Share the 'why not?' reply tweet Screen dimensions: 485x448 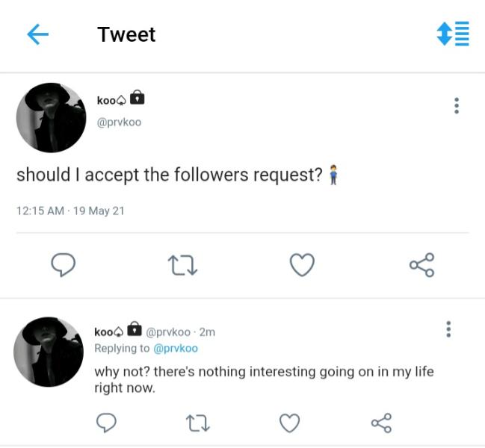(381, 423)
